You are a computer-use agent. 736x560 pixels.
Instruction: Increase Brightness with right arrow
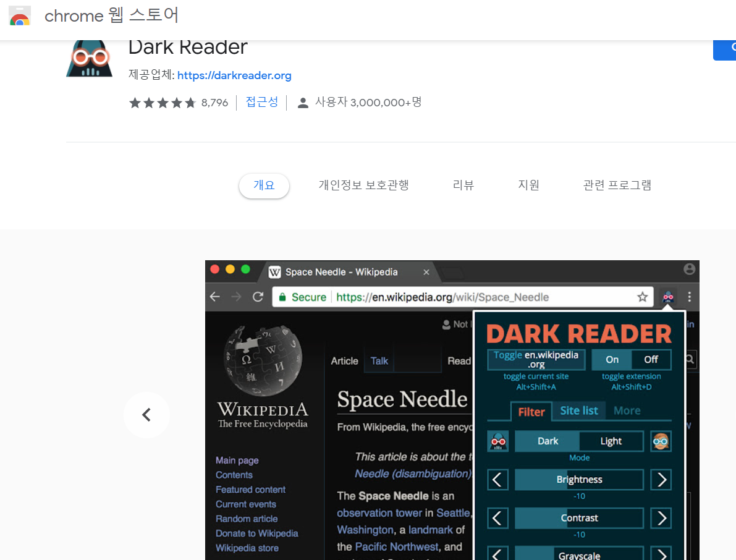[x=661, y=480]
